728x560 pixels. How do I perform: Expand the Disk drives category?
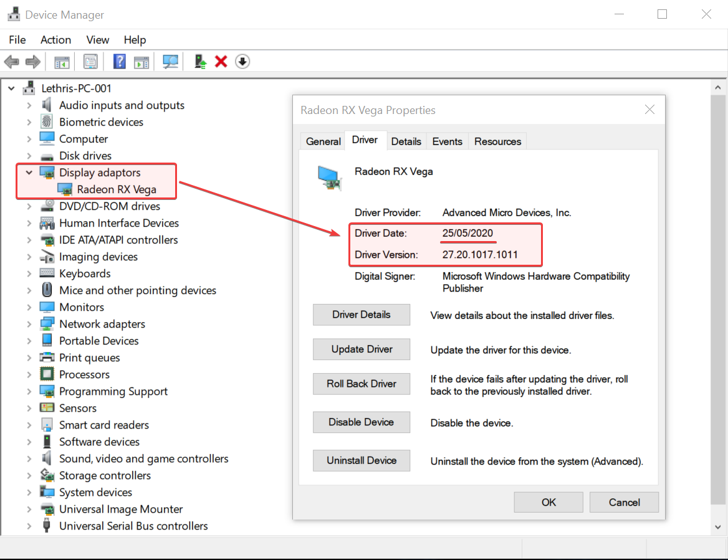[29, 156]
